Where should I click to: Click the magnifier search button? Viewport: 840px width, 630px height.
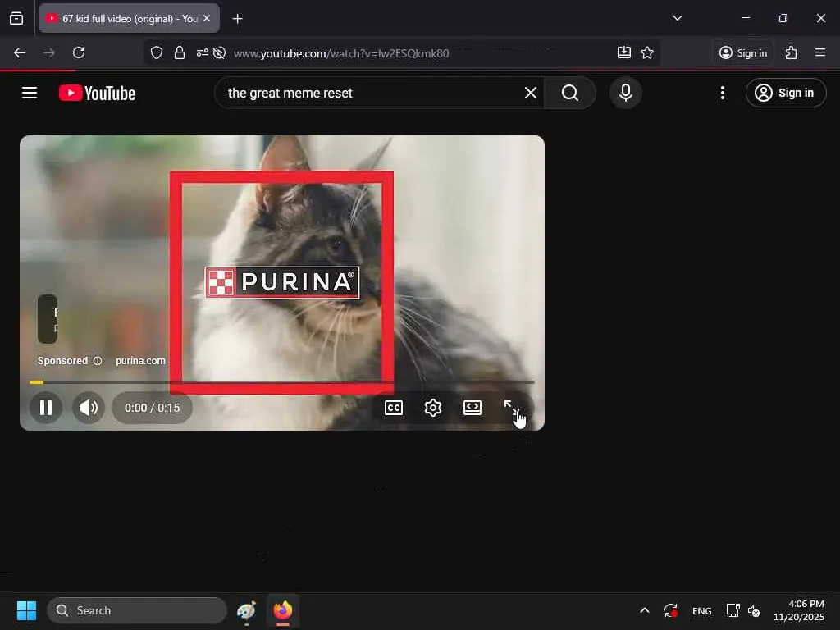click(x=570, y=93)
